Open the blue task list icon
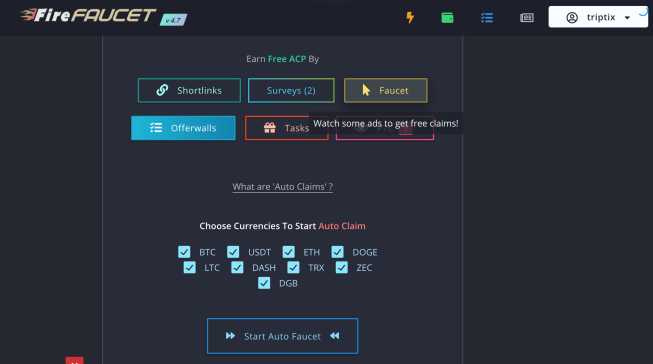This screenshot has width=653, height=364. 487,17
